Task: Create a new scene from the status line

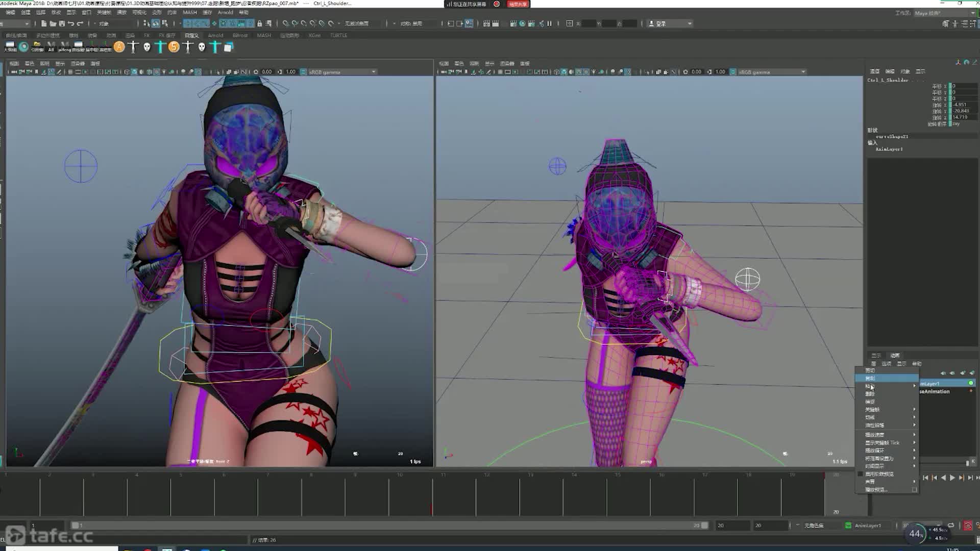Action: (x=44, y=23)
